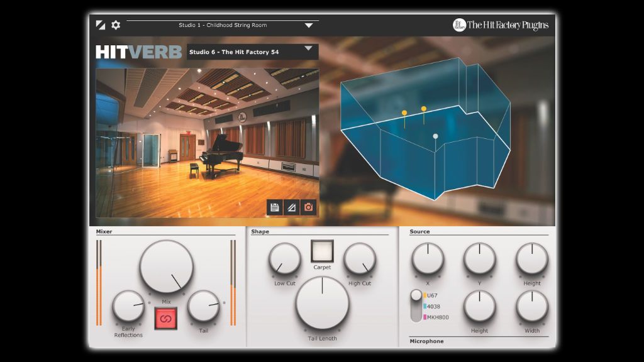
Task: Click the left input level meter
Action: coord(99,283)
